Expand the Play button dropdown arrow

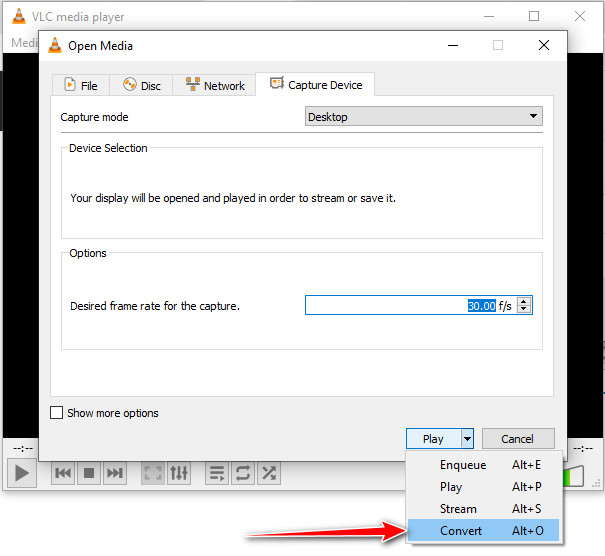tap(467, 439)
